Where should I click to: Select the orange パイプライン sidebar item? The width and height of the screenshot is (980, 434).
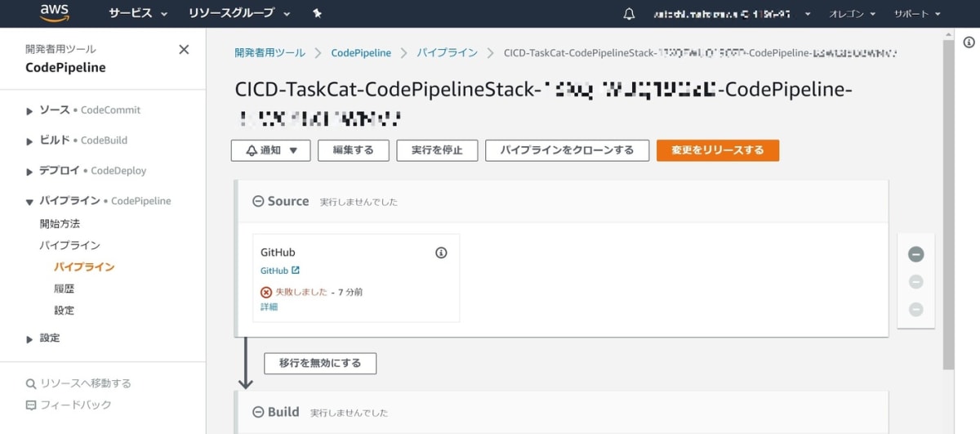[84, 266]
